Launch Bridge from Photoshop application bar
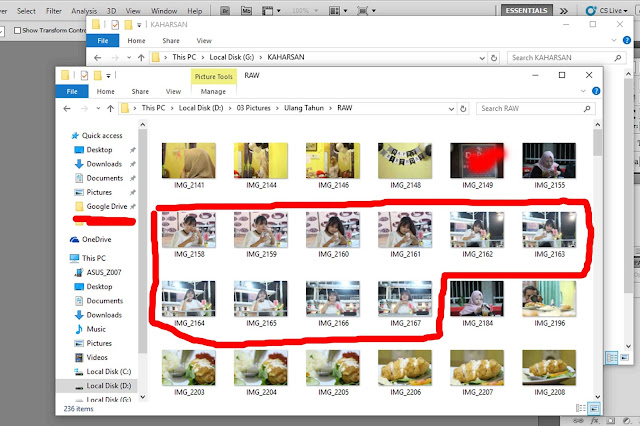 tap(225, 11)
